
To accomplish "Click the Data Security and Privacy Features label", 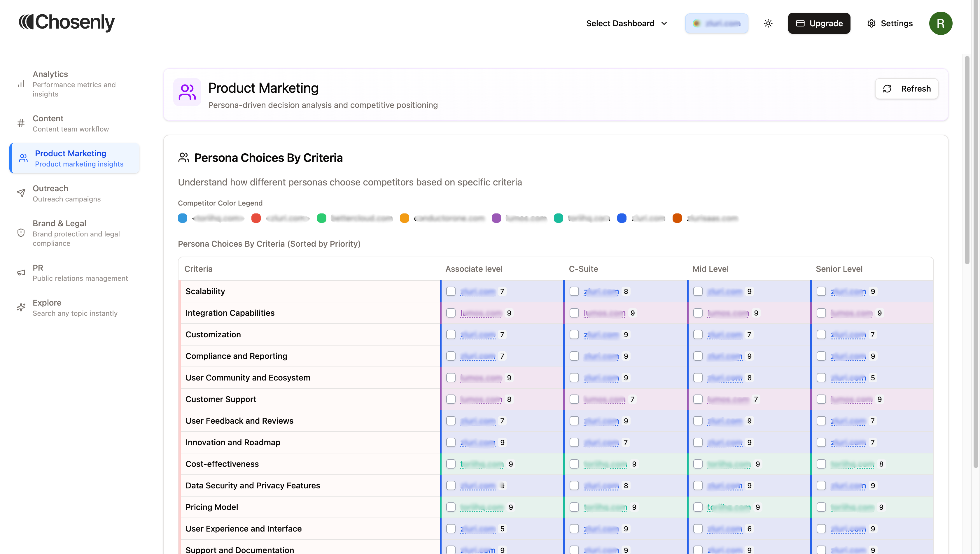I will pos(253,486).
